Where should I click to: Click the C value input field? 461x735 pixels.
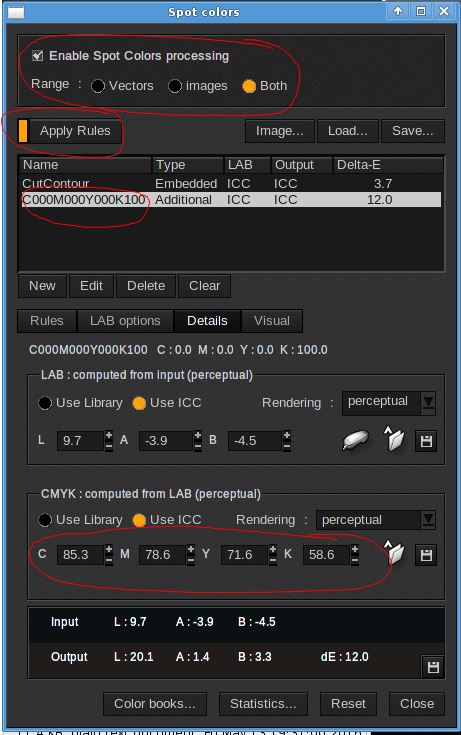(x=80, y=555)
